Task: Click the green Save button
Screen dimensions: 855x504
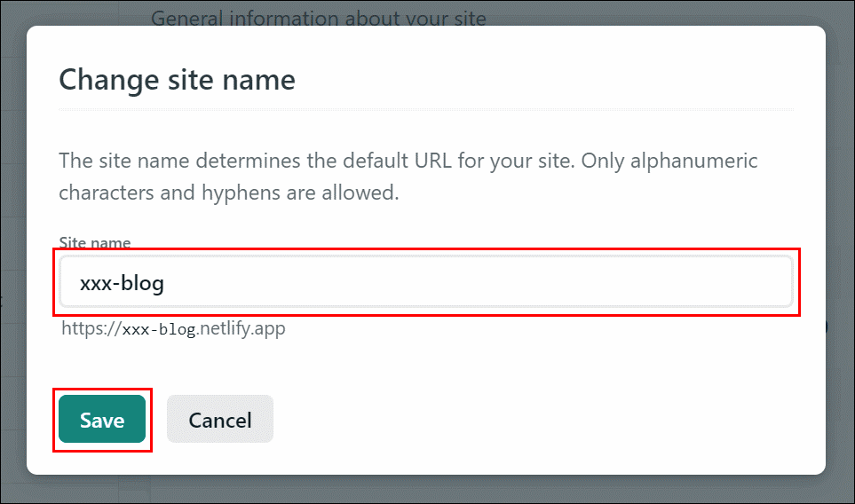Action: (102, 419)
